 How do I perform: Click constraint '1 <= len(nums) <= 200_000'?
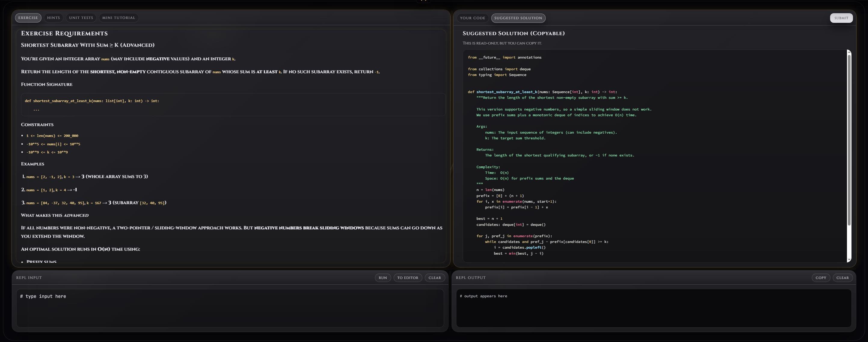pyautogui.click(x=52, y=136)
